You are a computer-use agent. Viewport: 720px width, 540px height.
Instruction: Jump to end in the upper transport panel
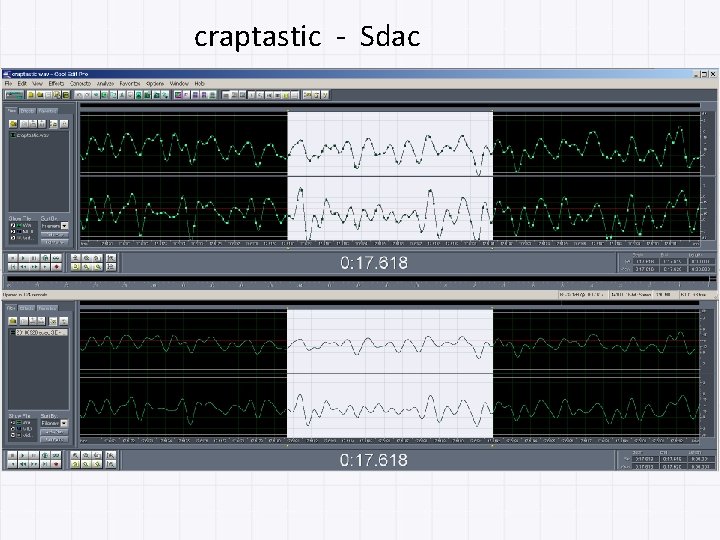(x=45, y=267)
